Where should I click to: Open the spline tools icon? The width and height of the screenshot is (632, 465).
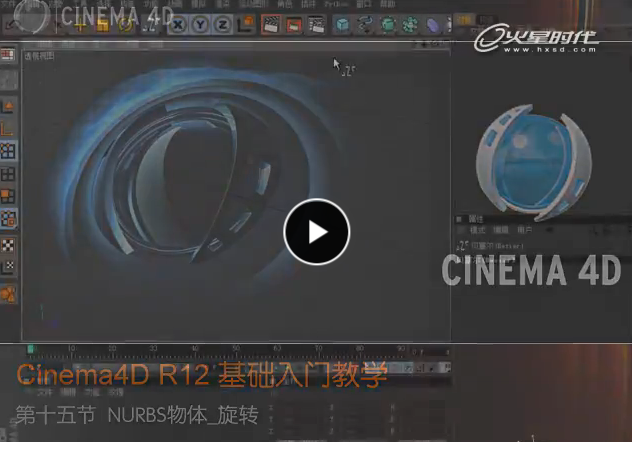365,25
